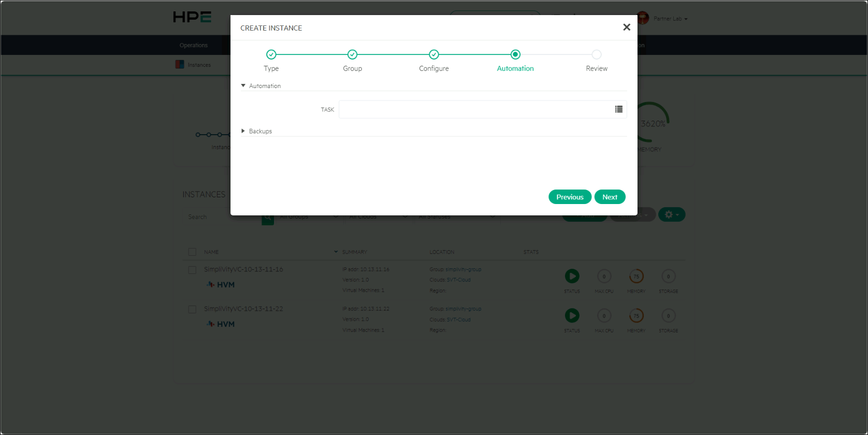Toggle the select-all checkbox in header
This screenshot has width=868, height=435.
click(192, 252)
